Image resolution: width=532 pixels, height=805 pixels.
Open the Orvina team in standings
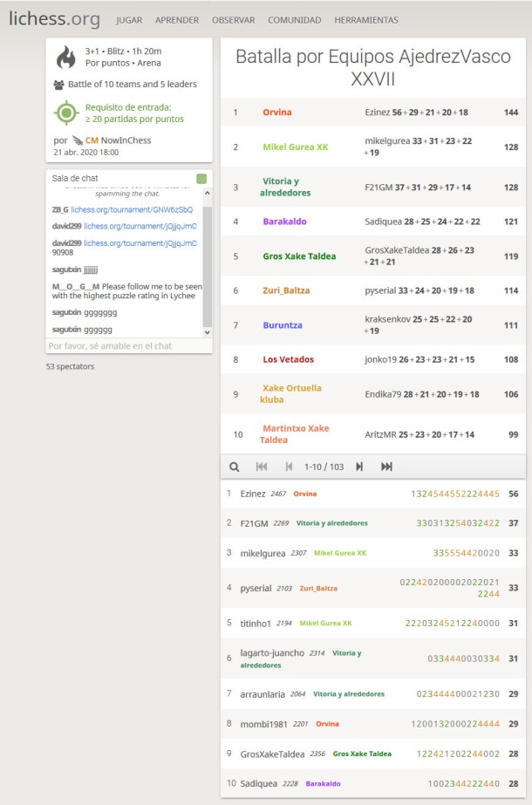pyautogui.click(x=277, y=113)
